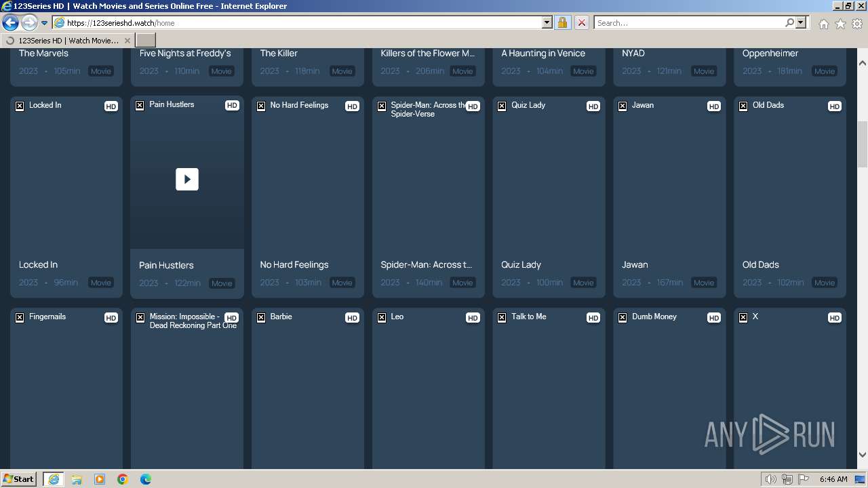
Task: Open the Locked In movie title link
Action: pos(38,264)
